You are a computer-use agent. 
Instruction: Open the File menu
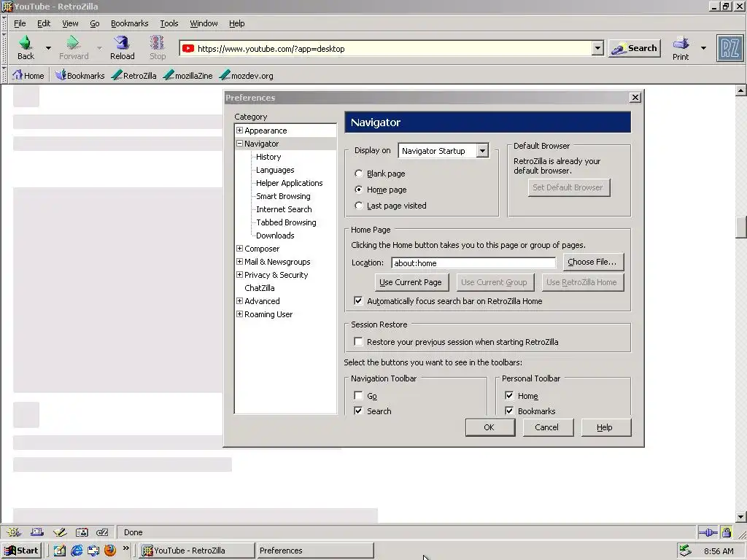[20, 23]
